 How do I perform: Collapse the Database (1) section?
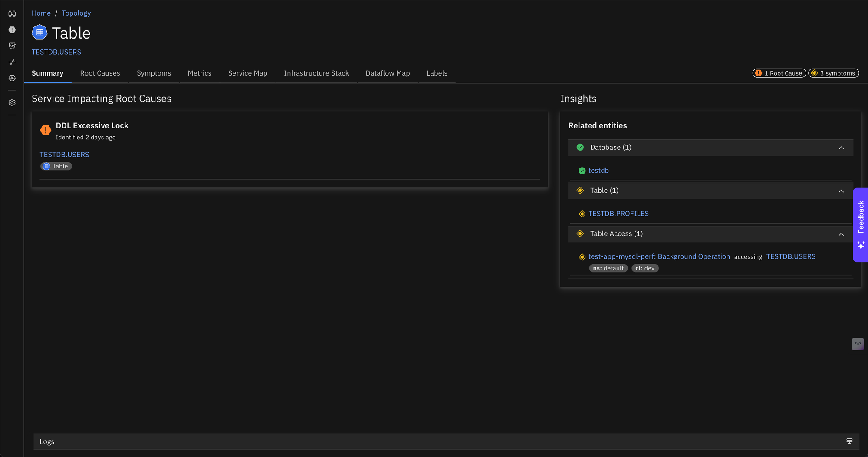click(x=841, y=148)
